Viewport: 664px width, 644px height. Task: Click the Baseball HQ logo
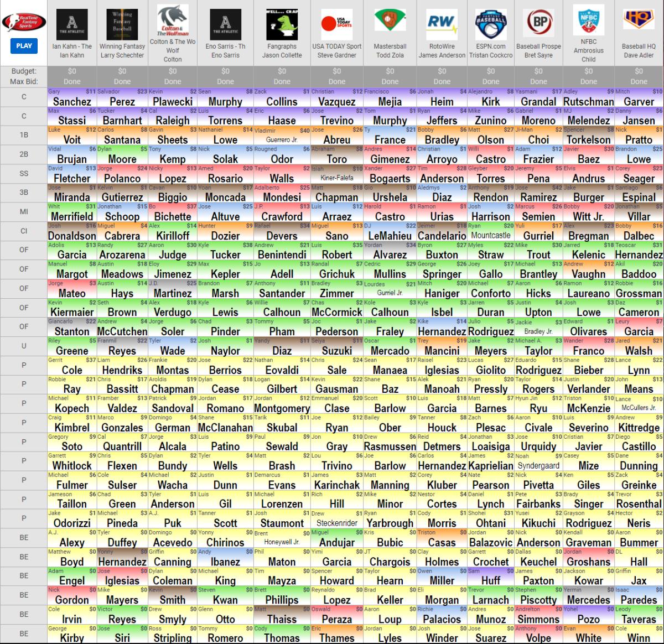[639, 20]
